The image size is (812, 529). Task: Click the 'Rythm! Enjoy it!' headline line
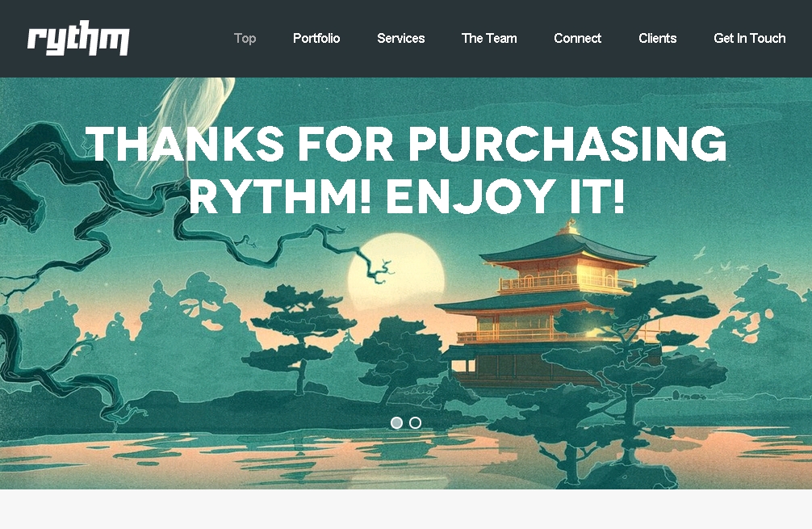(x=407, y=196)
